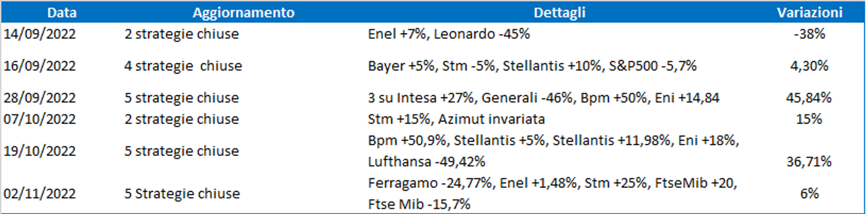Select the -38% variation cell

[x=809, y=34]
